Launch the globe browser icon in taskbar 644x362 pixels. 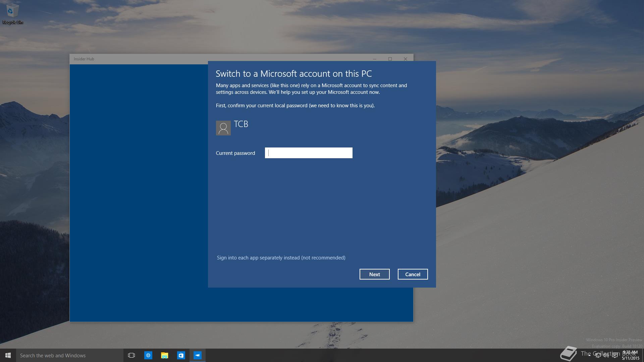pyautogui.click(x=148, y=355)
